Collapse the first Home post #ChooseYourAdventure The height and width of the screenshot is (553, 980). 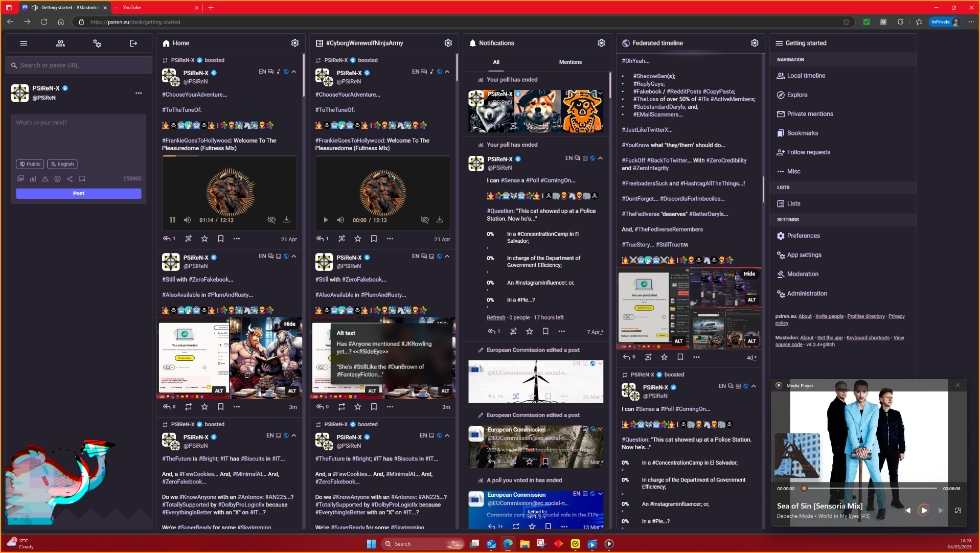pyautogui.click(x=294, y=72)
